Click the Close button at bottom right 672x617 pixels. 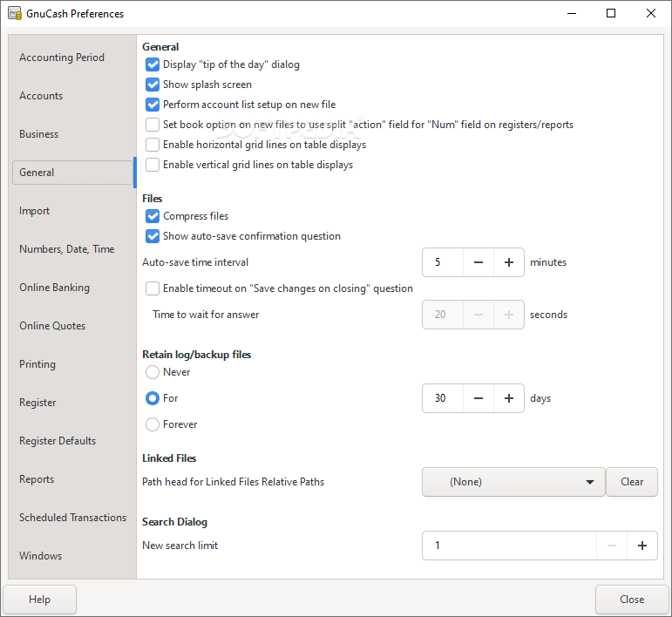click(x=632, y=600)
